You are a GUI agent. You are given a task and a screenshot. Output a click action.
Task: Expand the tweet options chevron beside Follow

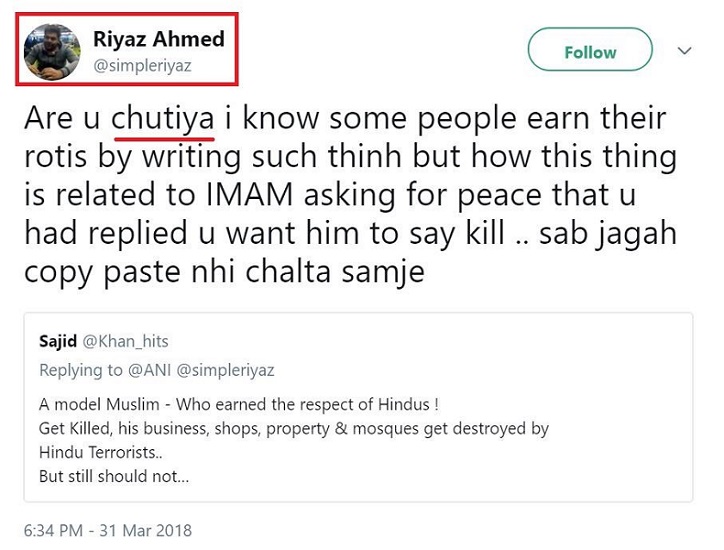pos(685,50)
